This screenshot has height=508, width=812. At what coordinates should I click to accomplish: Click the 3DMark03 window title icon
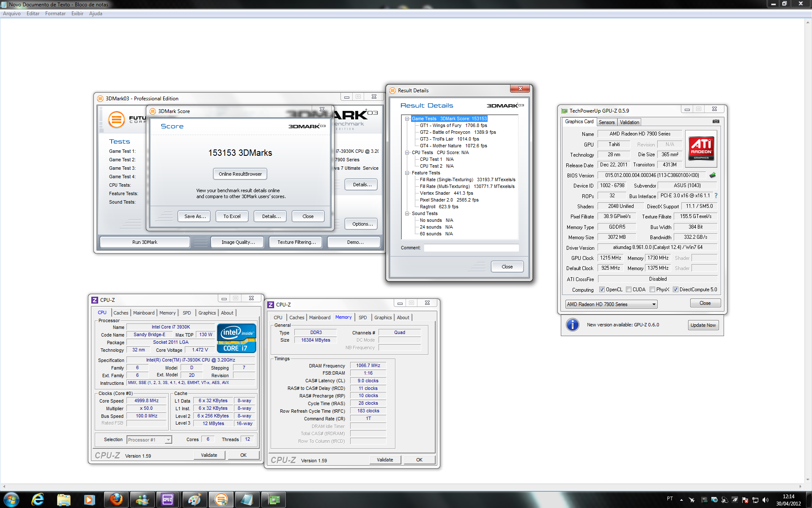coord(100,98)
